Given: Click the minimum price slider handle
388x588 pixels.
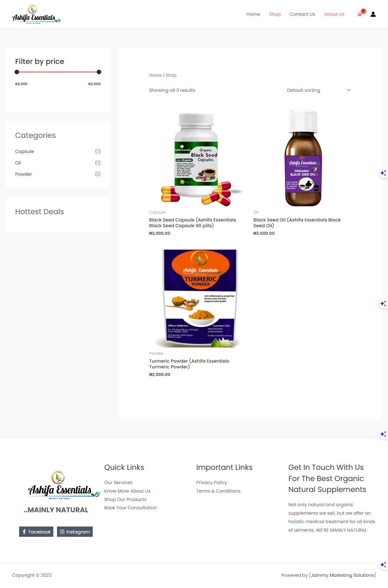Looking at the screenshot, I should point(17,72).
